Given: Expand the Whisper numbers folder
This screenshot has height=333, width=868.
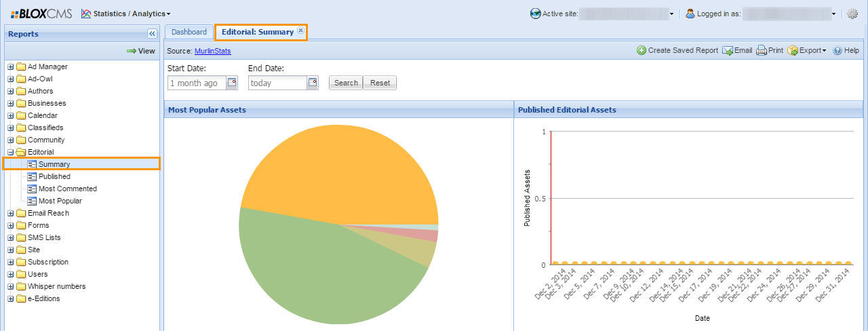Looking at the screenshot, I should (x=11, y=286).
